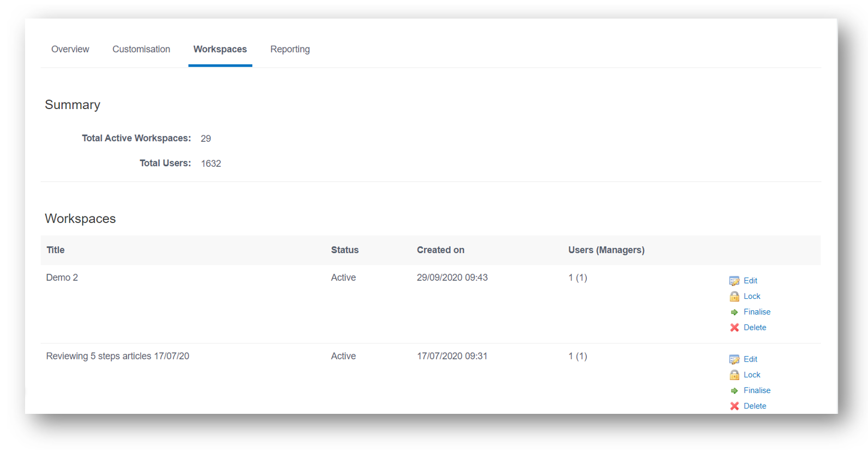Screen dimensions: 868x452
Task: Click Active status of Reviewing 5 steps articles
Action: click(x=343, y=356)
